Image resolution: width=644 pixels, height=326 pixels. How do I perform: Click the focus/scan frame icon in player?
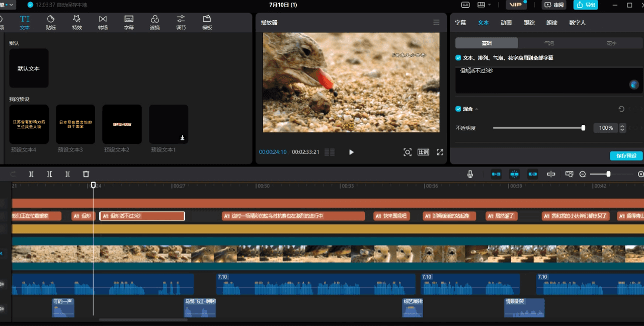point(408,152)
